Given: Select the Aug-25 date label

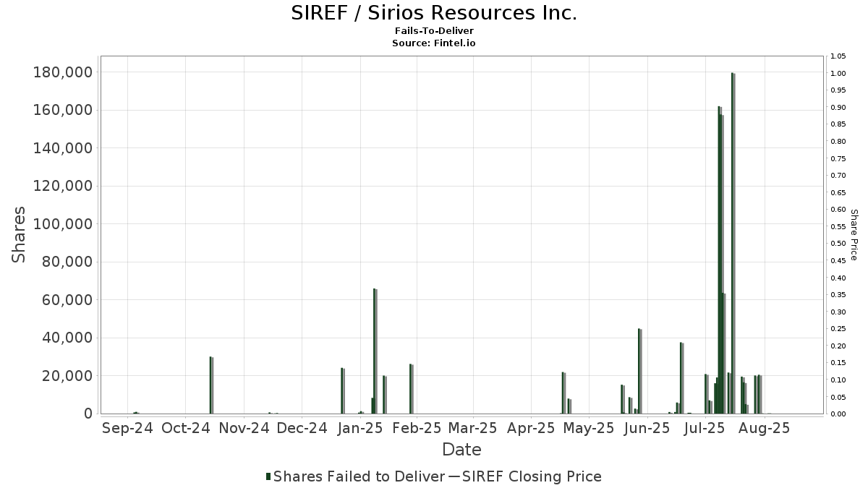Looking at the screenshot, I should (x=764, y=428).
